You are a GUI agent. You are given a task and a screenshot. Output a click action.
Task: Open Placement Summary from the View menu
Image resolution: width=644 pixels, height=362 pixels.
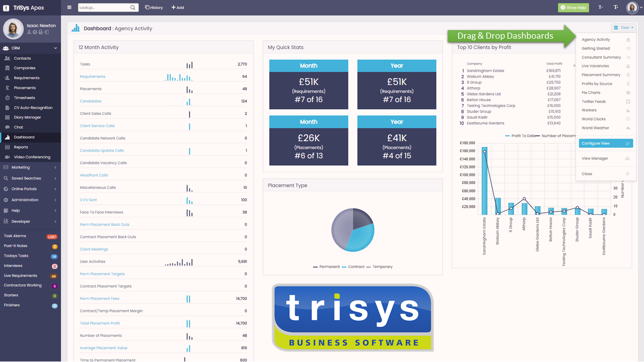pyautogui.click(x=606, y=75)
